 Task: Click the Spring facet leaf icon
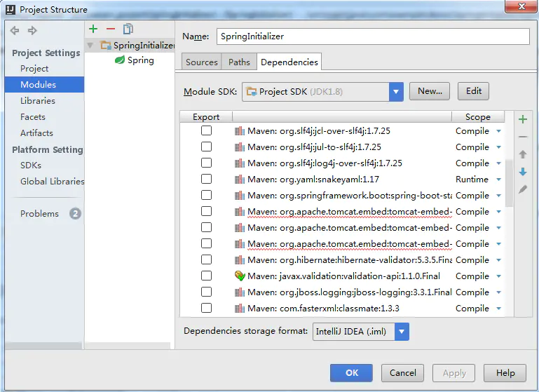pyautogui.click(x=120, y=60)
